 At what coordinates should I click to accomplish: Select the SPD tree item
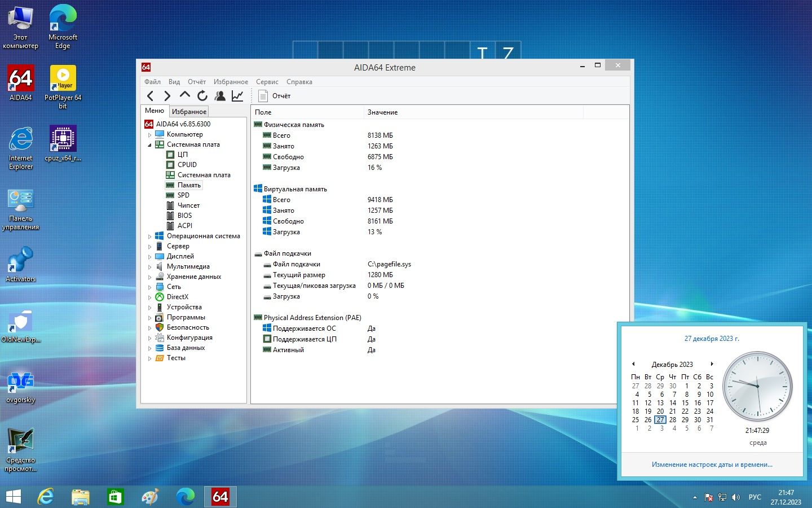(183, 195)
